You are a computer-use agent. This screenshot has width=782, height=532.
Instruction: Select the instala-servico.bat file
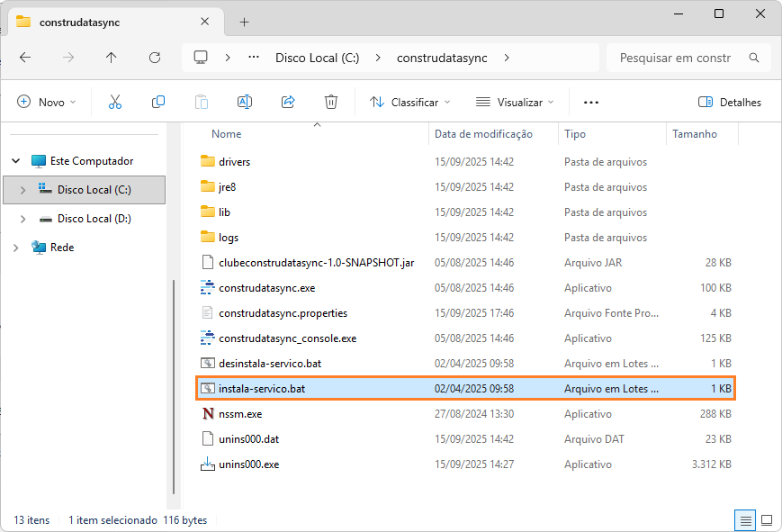pyautogui.click(x=465, y=388)
